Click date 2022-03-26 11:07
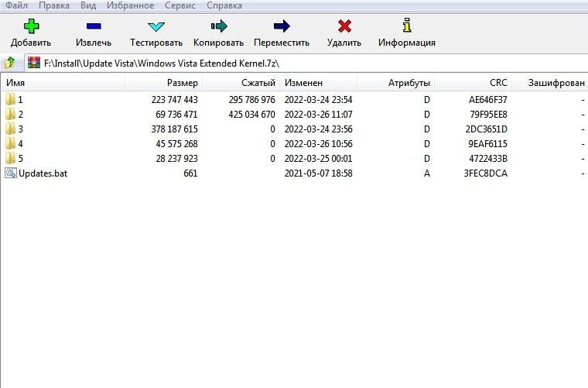 point(319,114)
